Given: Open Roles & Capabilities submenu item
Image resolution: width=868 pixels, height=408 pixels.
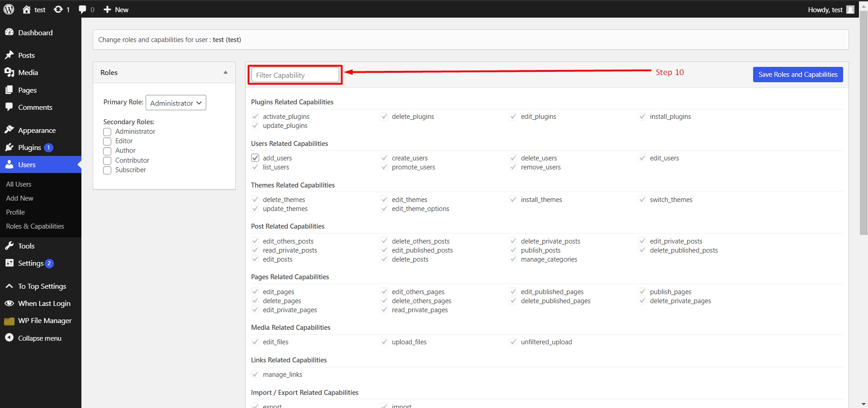Looking at the screenshot, I should [x=35, y=226].
